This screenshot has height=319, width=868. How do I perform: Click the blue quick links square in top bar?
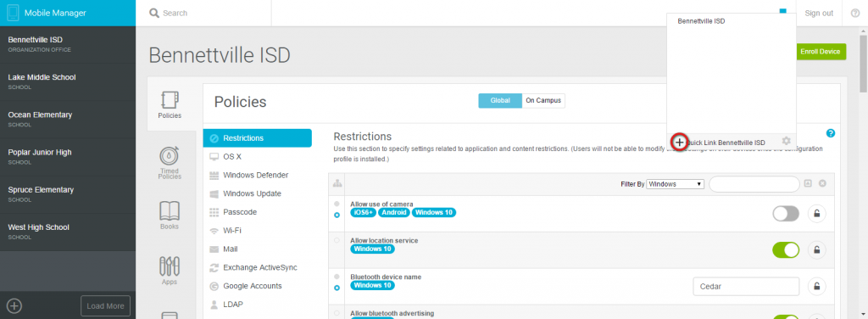(782, 10)
